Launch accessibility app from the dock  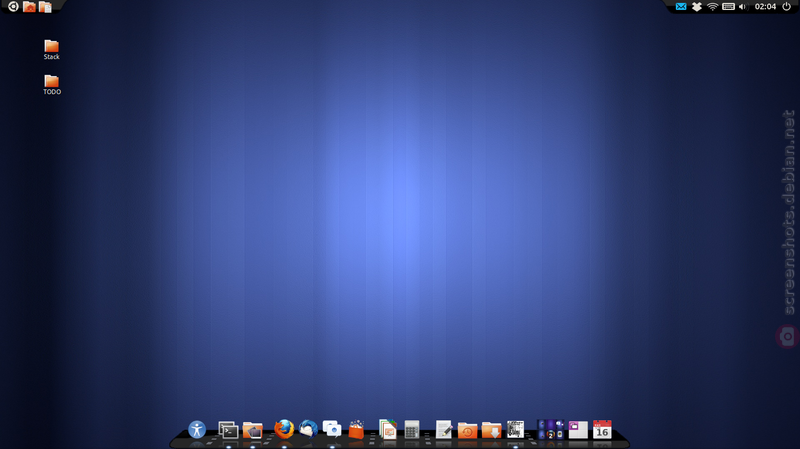[x=197, y=429]
